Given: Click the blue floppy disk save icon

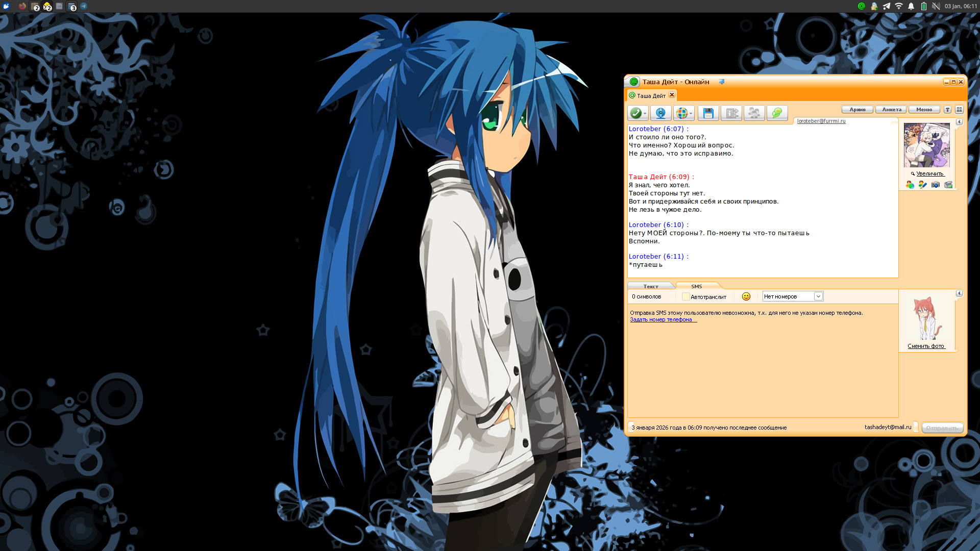Looking at the screenshot, I should tap(708, 113).
